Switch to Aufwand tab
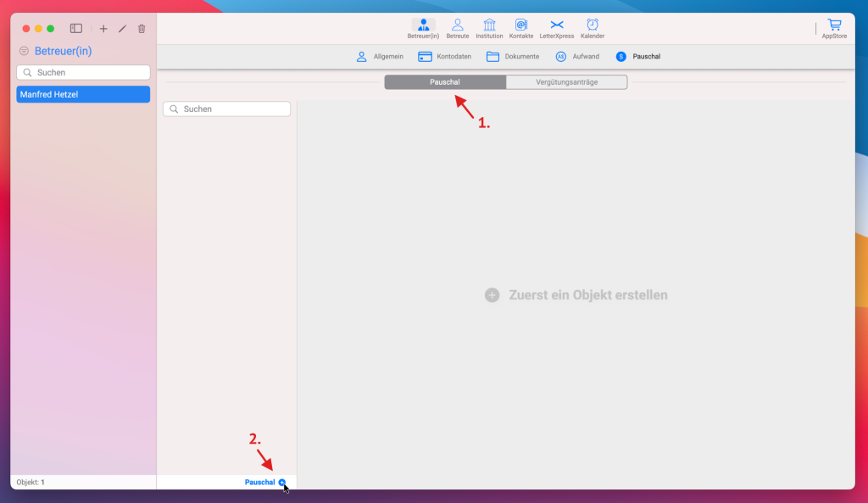 (x=576, y=57)
